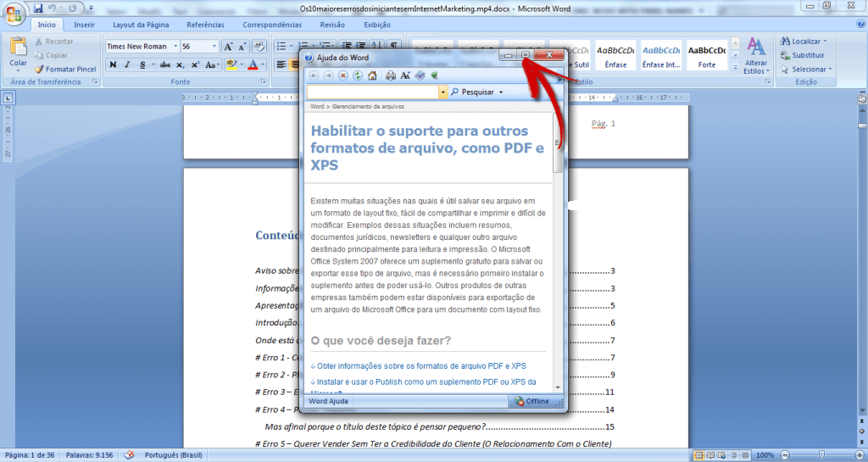Image resolution: width=868 pixels, height=462 pixels.
Task: Go to the Referências tab
Action: click(x=205, y=25)
